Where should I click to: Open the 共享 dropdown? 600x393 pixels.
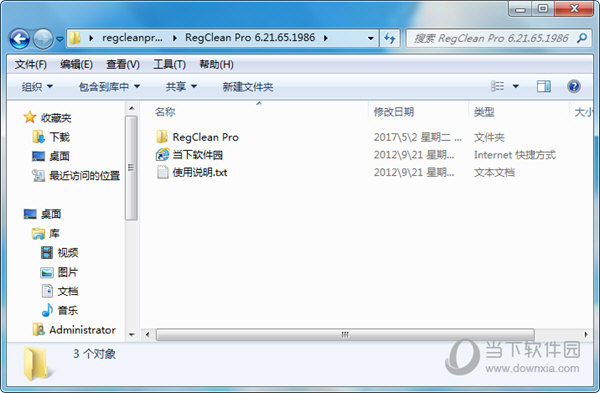click(x=181, y=87)
